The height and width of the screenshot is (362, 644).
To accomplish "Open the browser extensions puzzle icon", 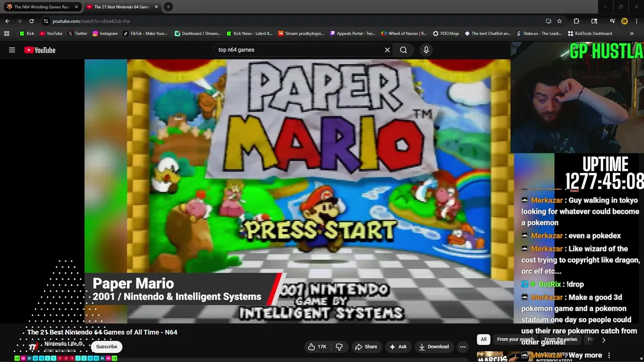I will pos(577,21).
